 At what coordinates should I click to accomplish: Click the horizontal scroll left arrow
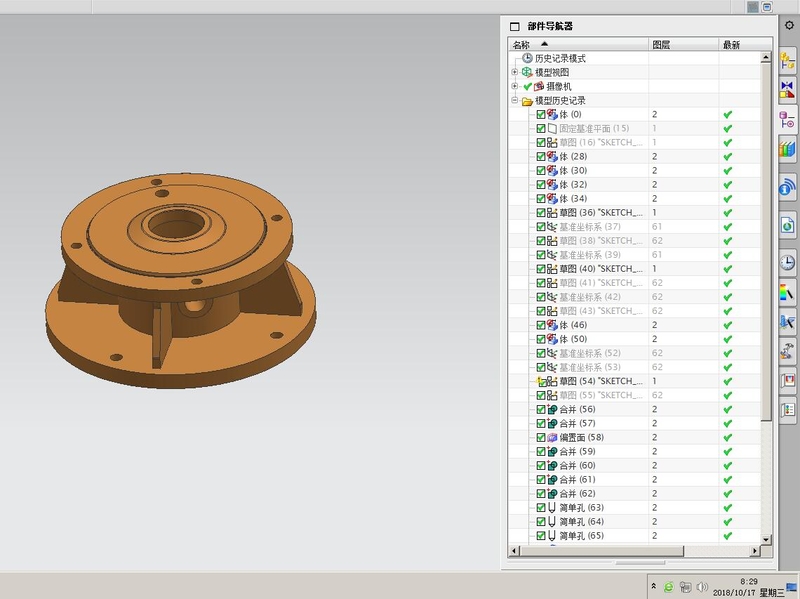tap(514, 551)
